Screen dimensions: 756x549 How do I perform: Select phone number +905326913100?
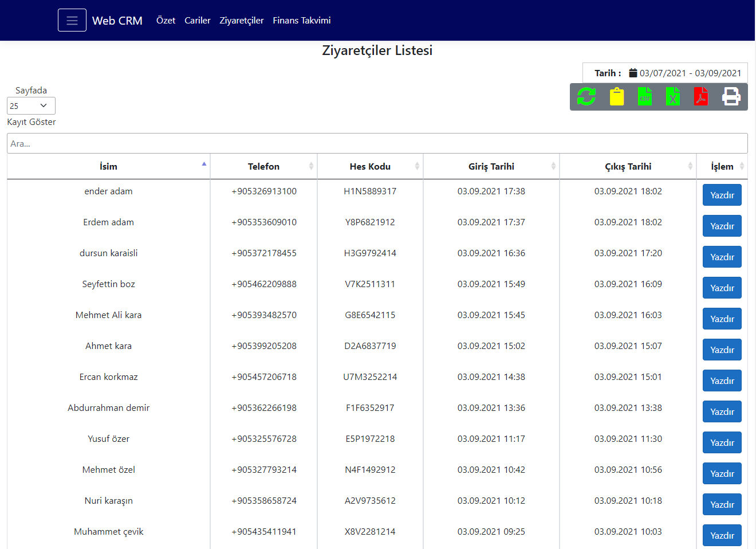(264, 191)
